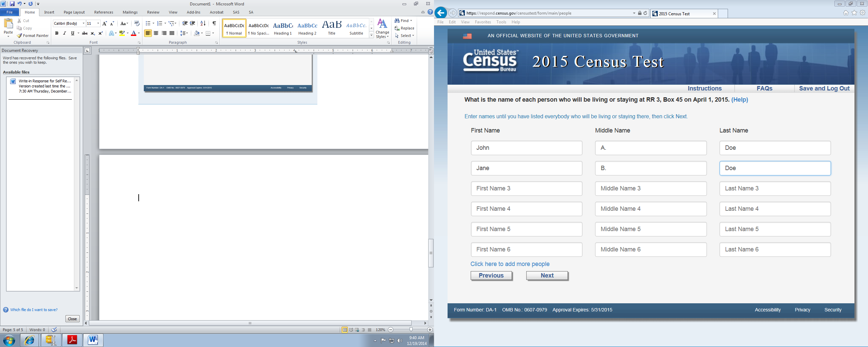Open the numbering list dropdown arrow
This screenshot has width=868, height=347.
(x=165, y=23)
